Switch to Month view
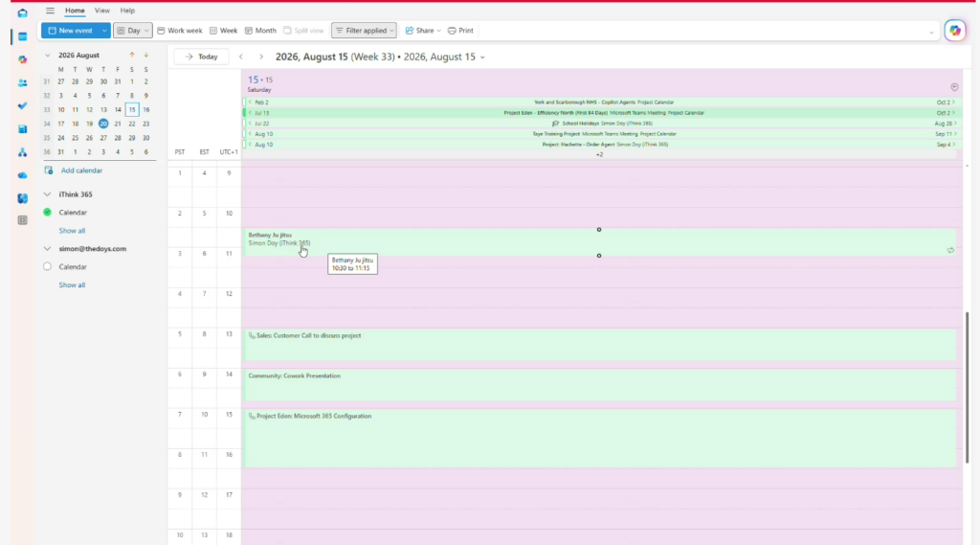Image resolution: width=980 pixels, height=545 pixels. pos(260,30)
